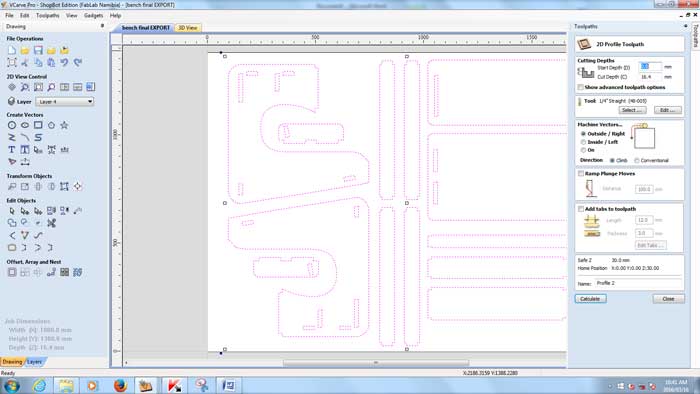
Task: Switch to the 3D View tab
Action: [188, 28]
